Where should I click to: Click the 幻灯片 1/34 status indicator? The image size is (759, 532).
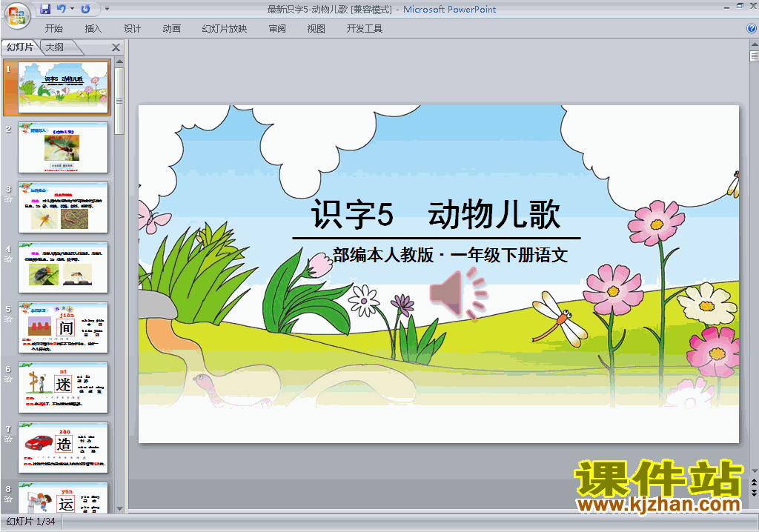(x=31, y=522)
